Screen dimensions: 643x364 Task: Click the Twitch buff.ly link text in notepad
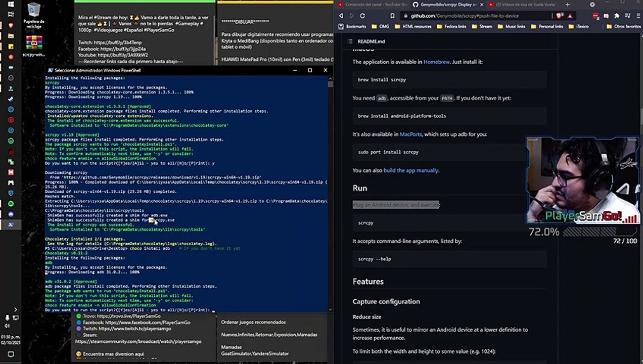tap(110, 42)
